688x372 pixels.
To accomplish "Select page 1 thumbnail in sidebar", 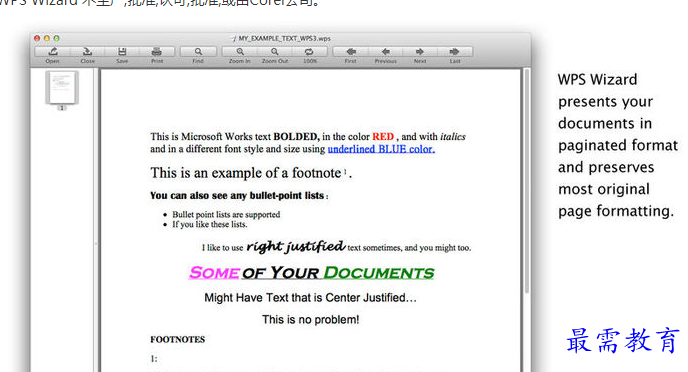I will [62, 88].
